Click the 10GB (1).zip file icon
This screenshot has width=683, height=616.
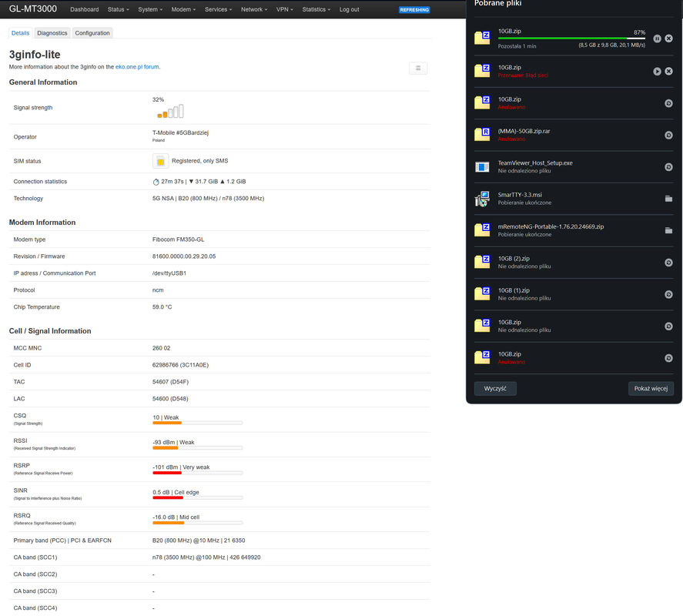tap(482, 293)
